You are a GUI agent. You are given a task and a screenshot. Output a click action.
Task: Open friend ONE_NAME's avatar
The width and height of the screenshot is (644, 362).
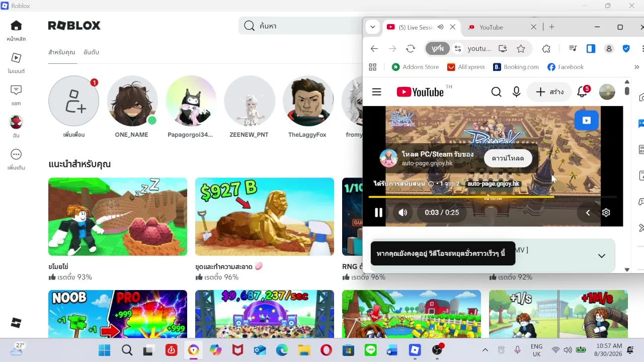[x=132, y=101]
